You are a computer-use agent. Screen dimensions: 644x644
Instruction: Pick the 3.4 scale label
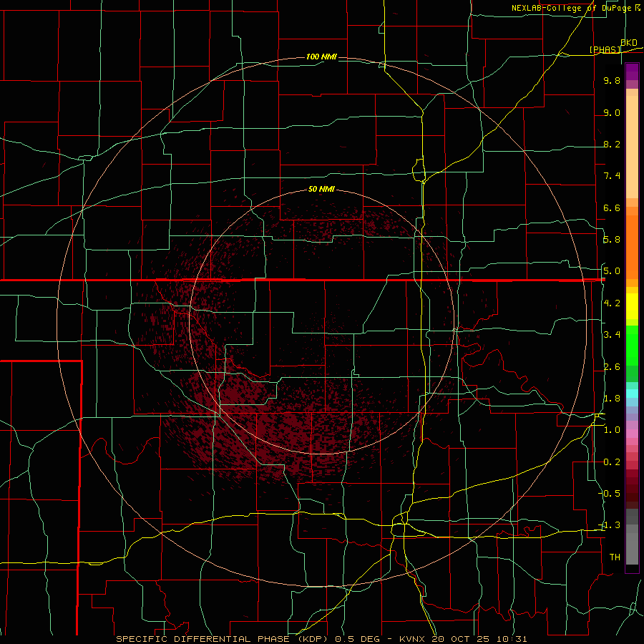pyautogui.click(x=612, y=335)
